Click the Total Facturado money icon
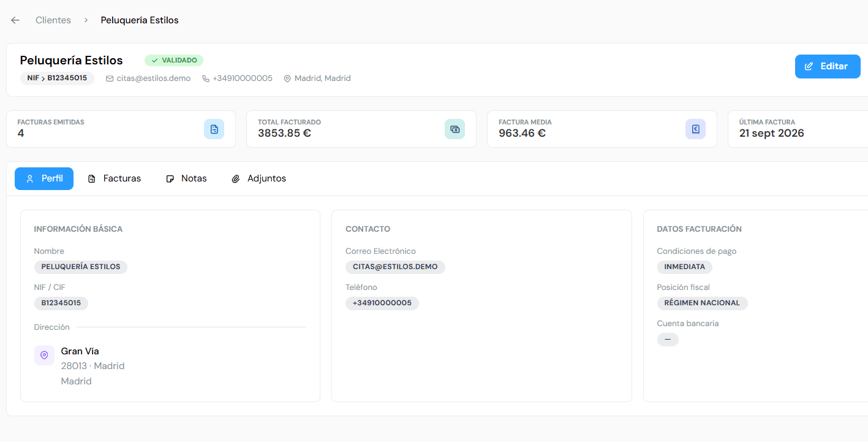 455,129
